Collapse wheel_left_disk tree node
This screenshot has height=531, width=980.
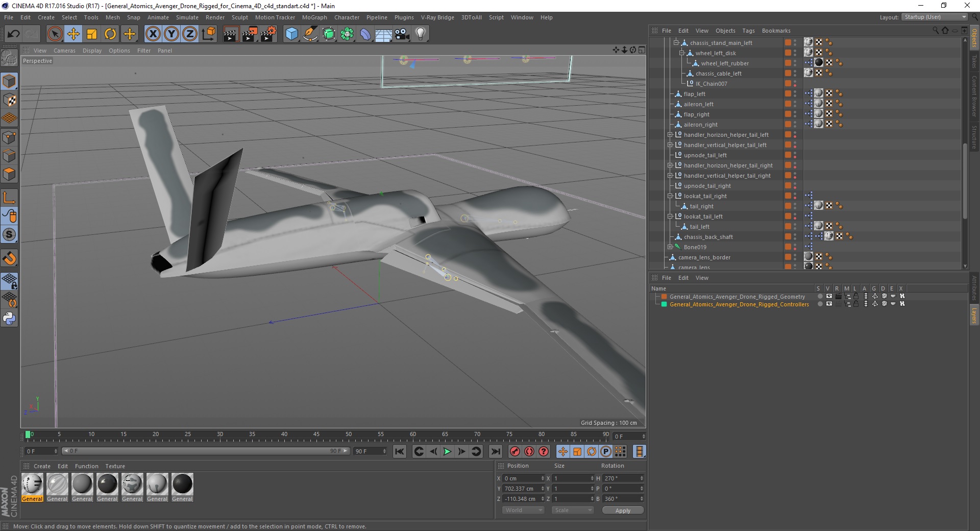pyautogui.click(x=681, y=53)
